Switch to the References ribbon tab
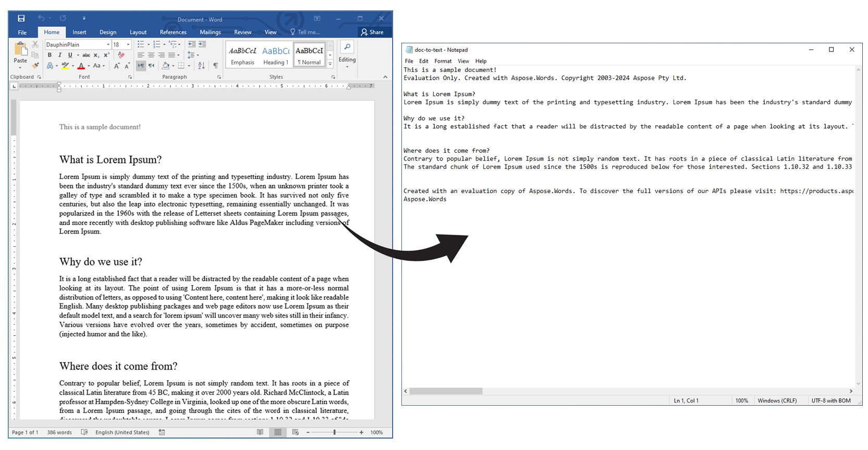Screen dimensions: 868x450 point(173,32)
